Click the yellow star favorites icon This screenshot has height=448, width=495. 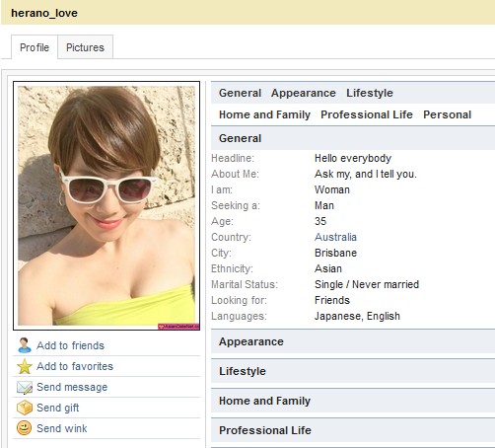pos(25,366)
